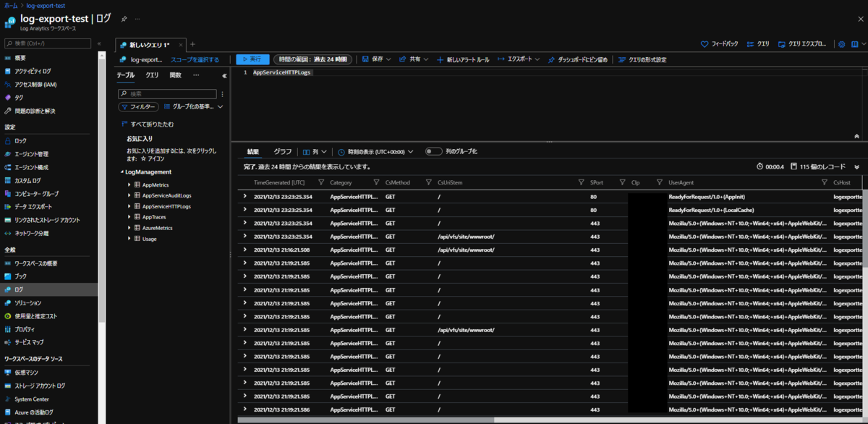868x424 pixels.
Task: Collapse the LogManagement group
Action: click(x=121, y=172)
